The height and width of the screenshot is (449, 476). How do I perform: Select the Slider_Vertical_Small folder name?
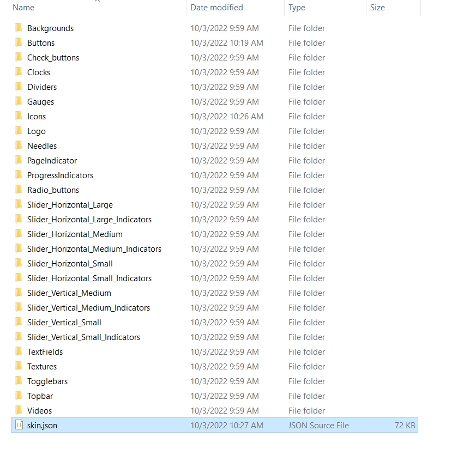pyautogui.click(x=64, y=323)
